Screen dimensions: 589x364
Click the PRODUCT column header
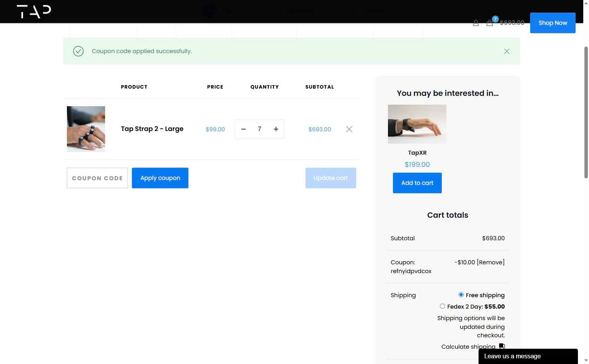coord(134,87)
